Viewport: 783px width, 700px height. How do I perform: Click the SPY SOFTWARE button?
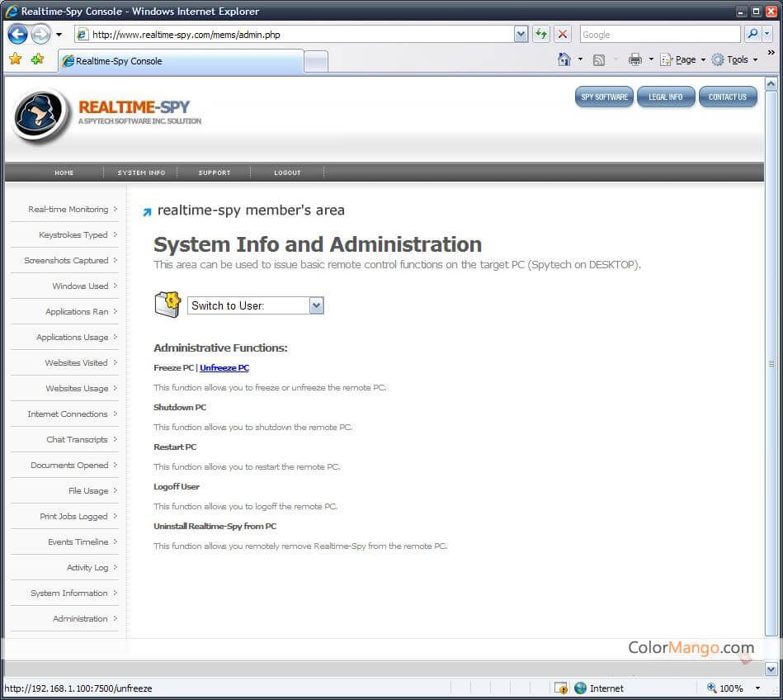click(604, 97)
